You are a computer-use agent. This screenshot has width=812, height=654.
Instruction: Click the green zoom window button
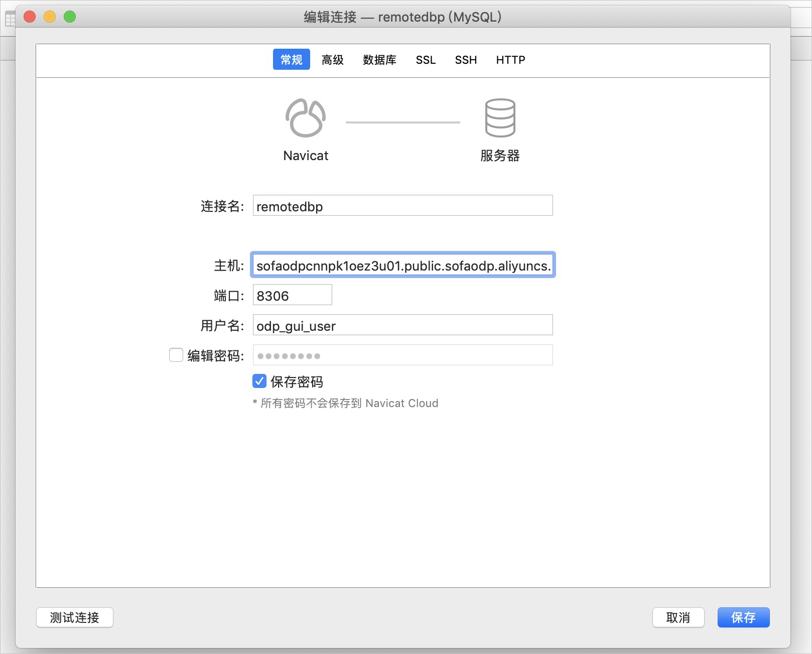point(70,17)
